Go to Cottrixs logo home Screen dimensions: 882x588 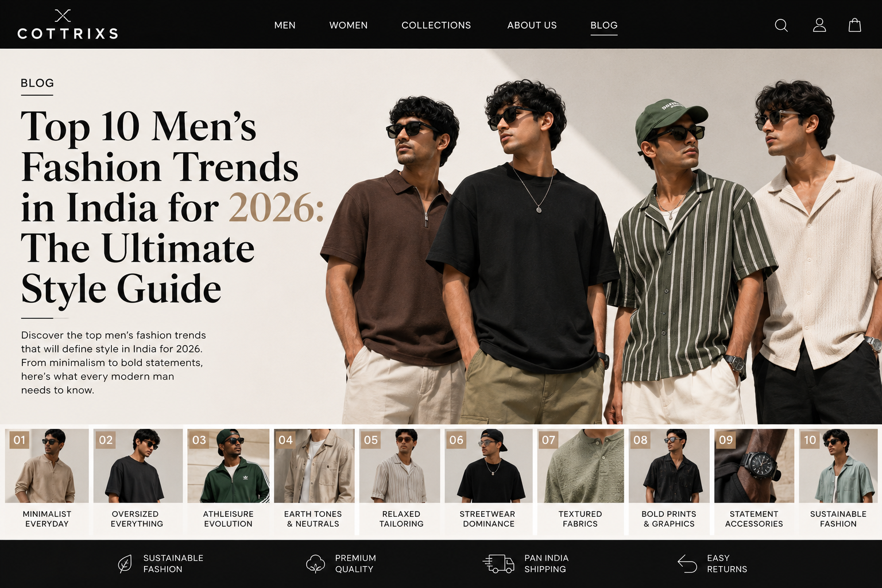point(67,25)
